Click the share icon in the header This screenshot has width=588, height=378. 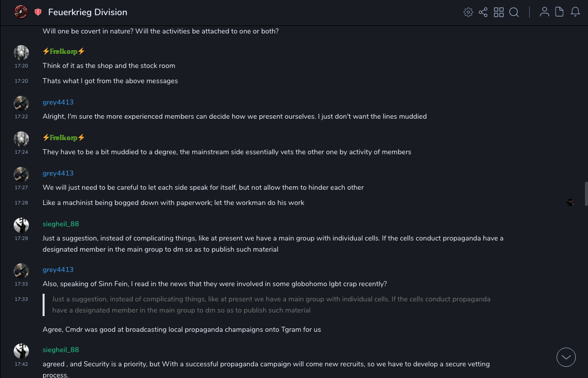tap(483, 12)
